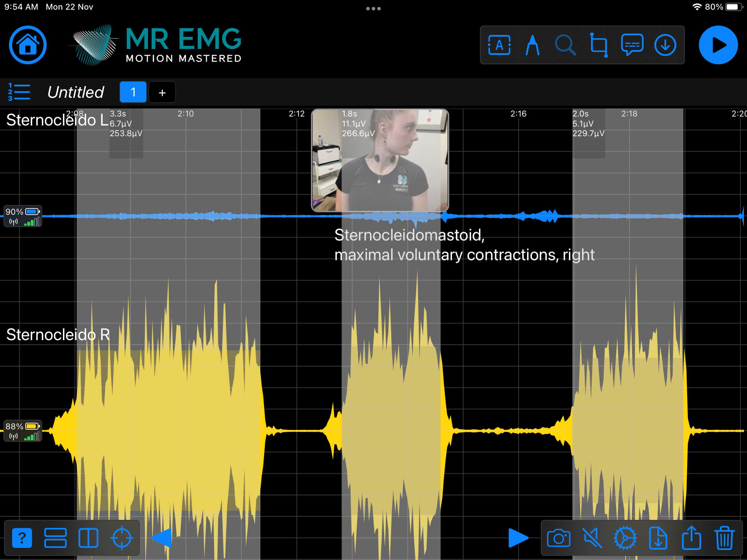The height and width of the screenshot is (560, 747).
Task: Share the recording
Action: [x=691, y=538]
